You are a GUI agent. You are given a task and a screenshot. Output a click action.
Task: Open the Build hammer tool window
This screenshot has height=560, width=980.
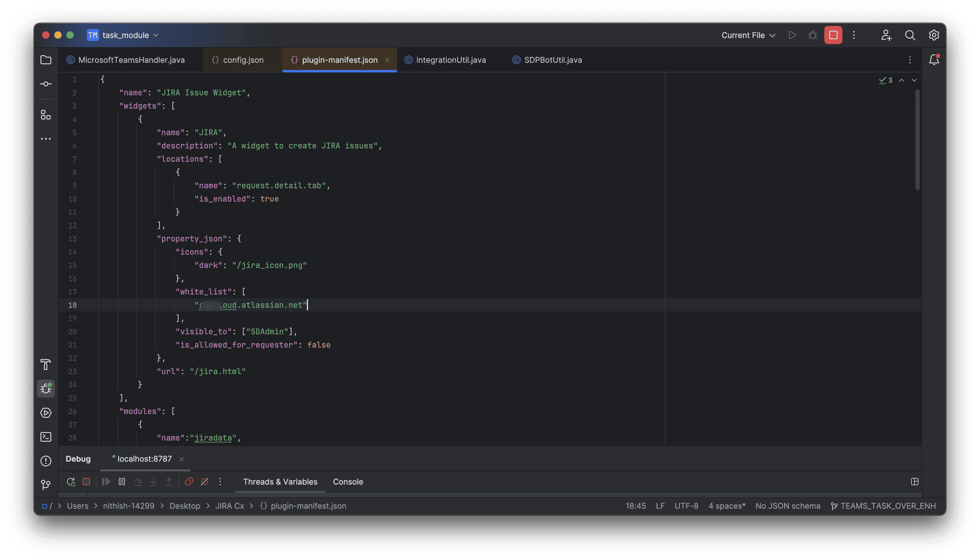coord(46,364)
